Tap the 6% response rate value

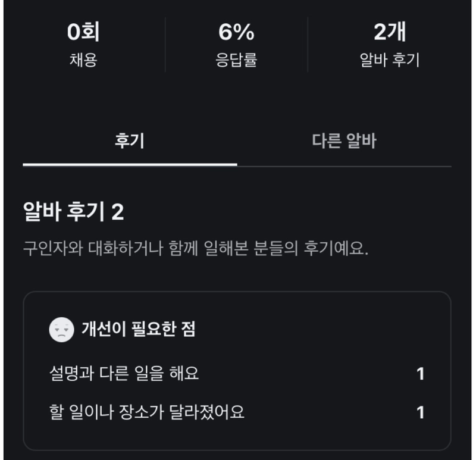click(236, 32)
